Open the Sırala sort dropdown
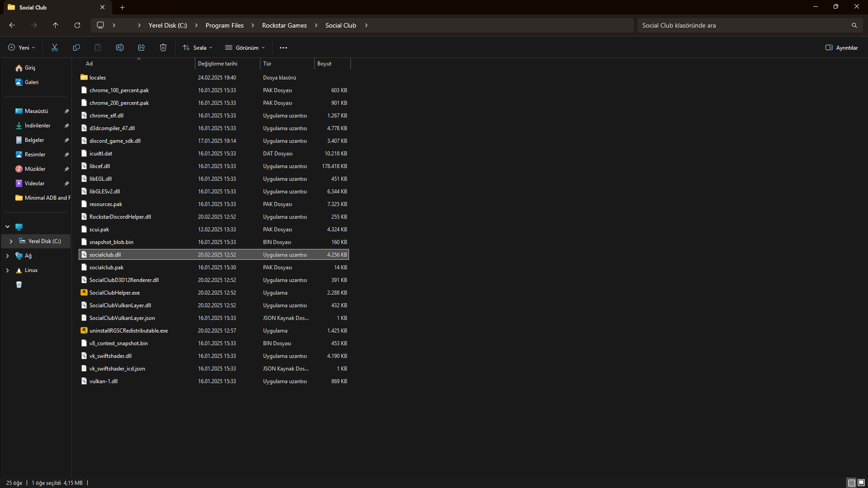868x488 pixels. tap(198, 47)
